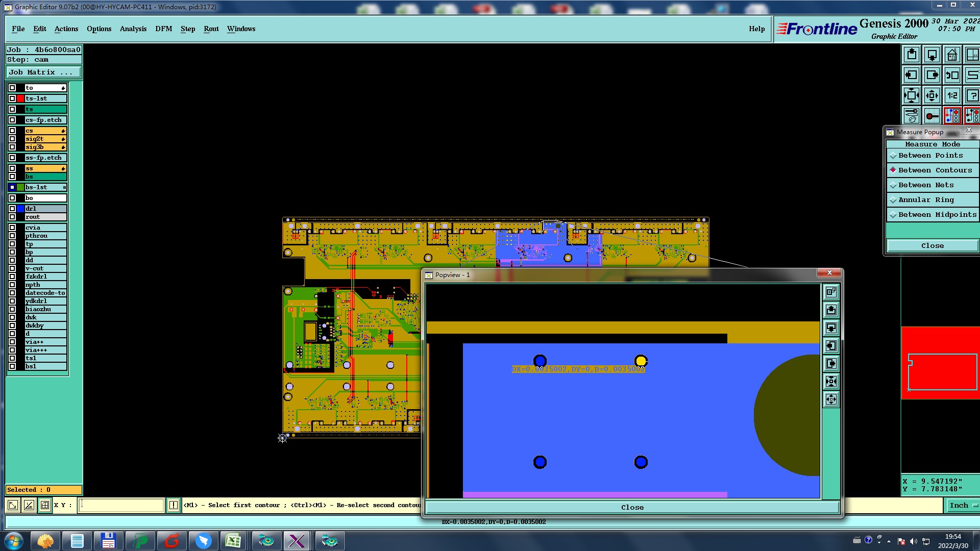Select Annular Ring measure mode
The width and height of the screenshot is (980, 551).
926,200
